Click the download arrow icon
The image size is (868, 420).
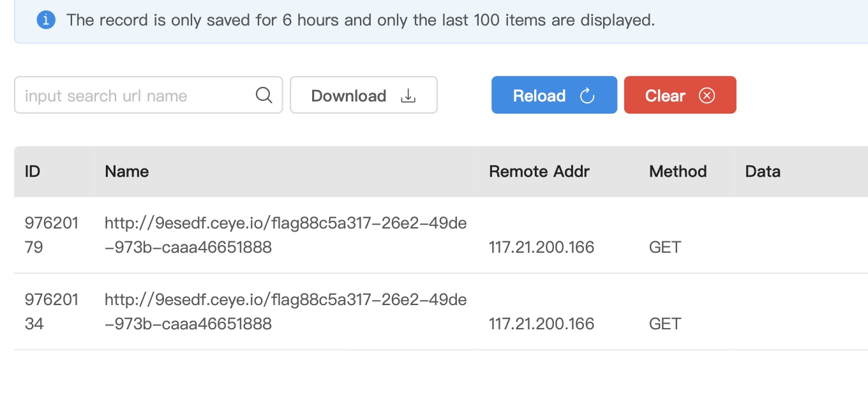pos(408,96)
